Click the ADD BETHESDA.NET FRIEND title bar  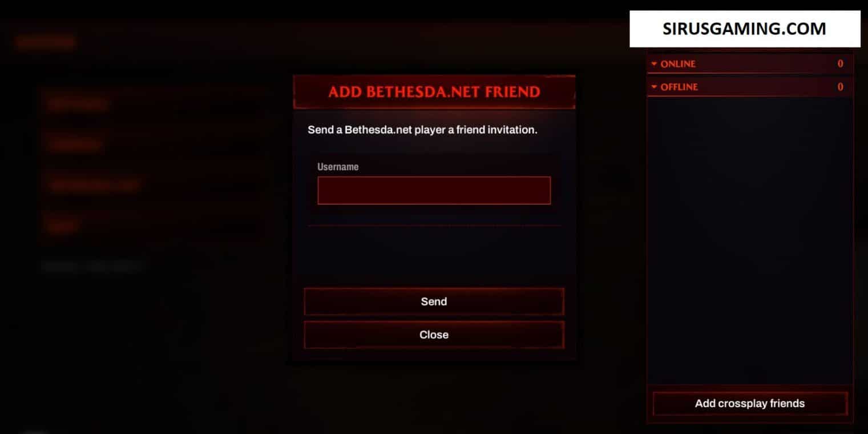(x=434, y=91)
